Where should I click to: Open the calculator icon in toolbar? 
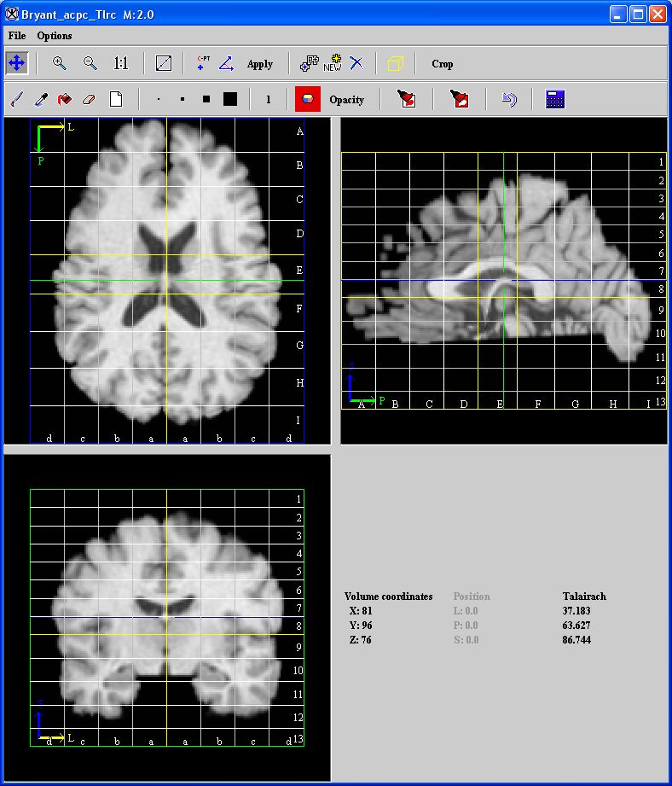[555, 100]
